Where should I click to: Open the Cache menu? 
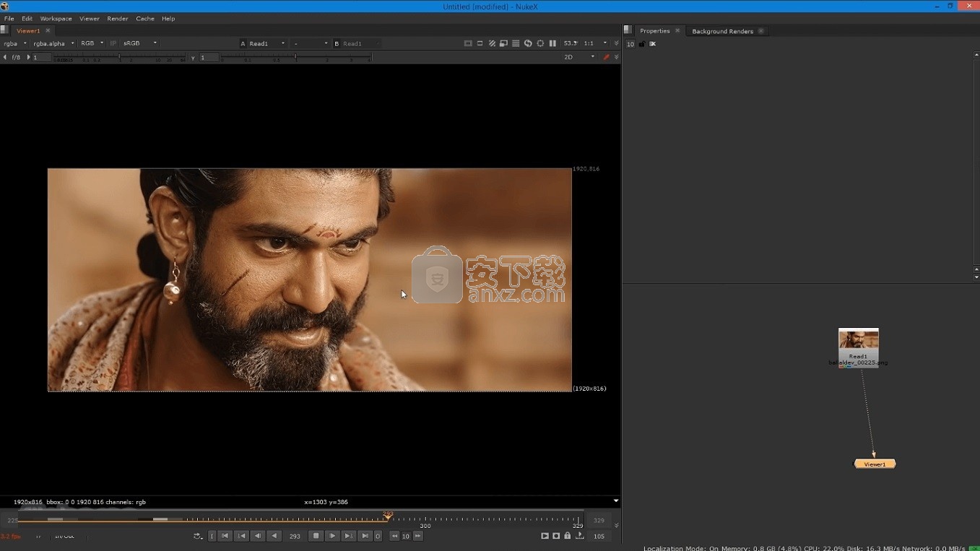click(145, 19)
